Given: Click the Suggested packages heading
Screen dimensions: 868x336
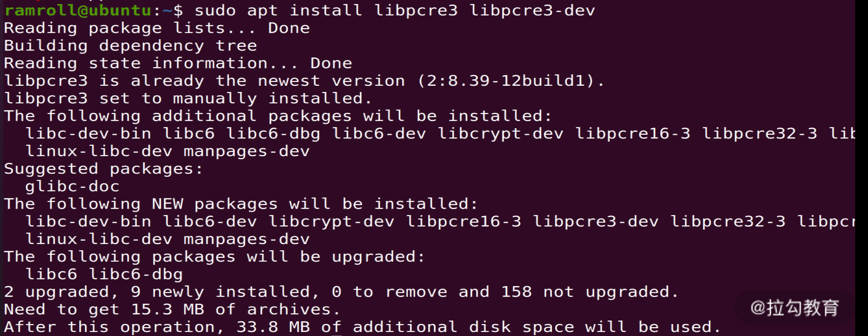Looking at the screenshot, I should click(x=103, y=168).
